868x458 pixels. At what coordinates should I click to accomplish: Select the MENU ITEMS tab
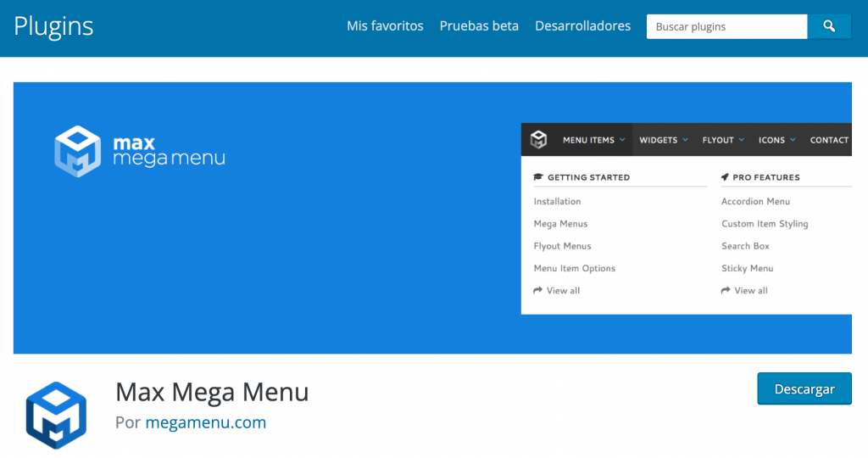point(588,140)
